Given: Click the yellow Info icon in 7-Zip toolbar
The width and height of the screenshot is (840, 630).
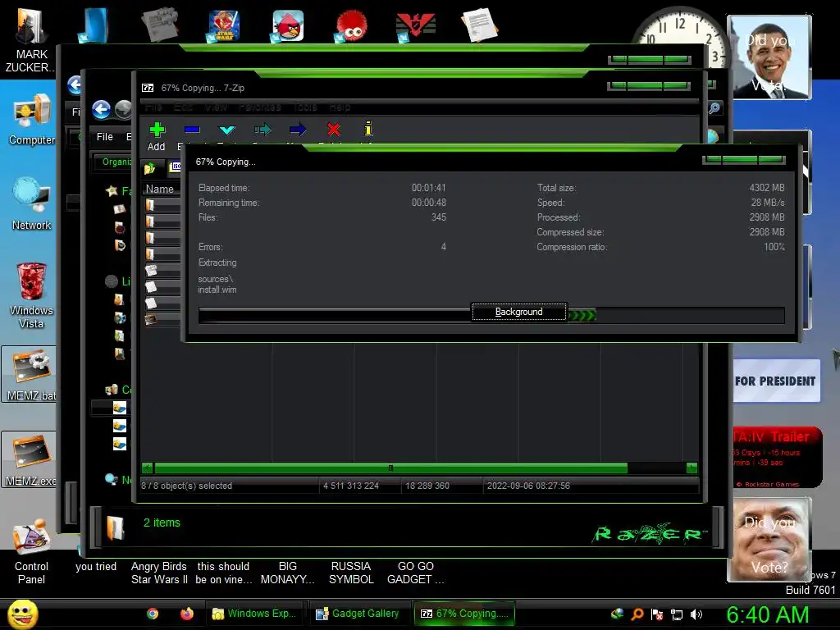Looking at the screenshot, I should coord(368,129).
